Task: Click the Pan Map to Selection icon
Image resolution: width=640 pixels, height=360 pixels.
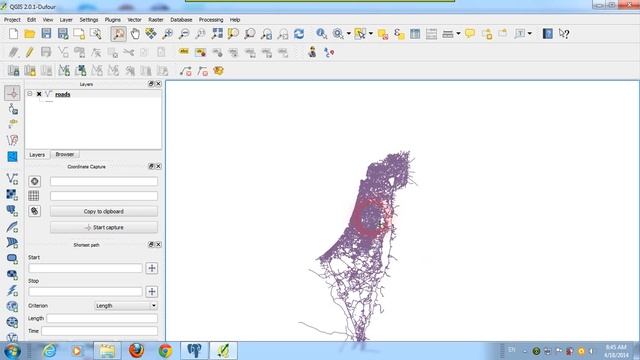Action: click(151, 34)
